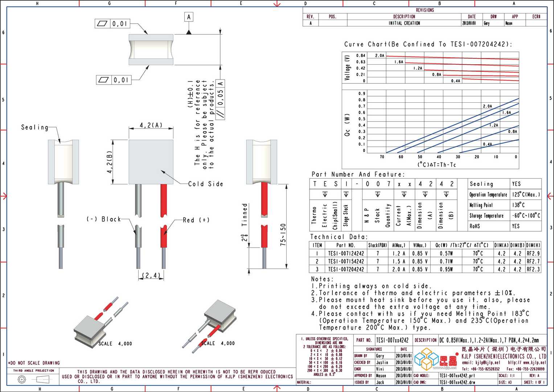Click the Notes heading
554x392 pixels.
tap(322, 279)
